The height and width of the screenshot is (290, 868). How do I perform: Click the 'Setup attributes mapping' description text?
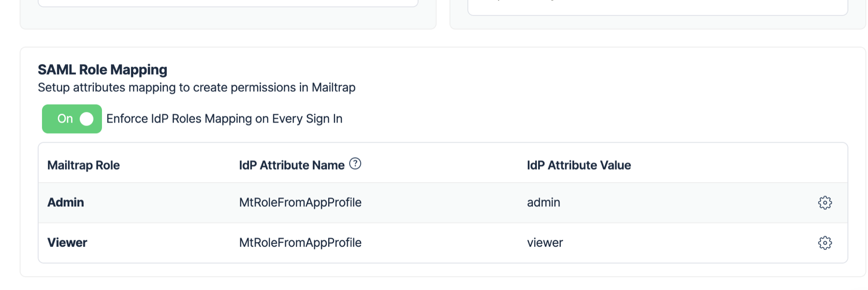click(x=197, y=88)
